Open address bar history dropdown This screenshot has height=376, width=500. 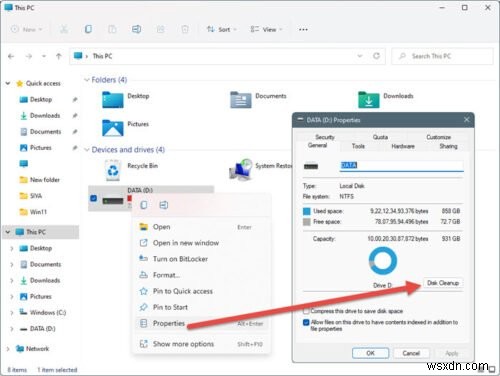[360, 56]
